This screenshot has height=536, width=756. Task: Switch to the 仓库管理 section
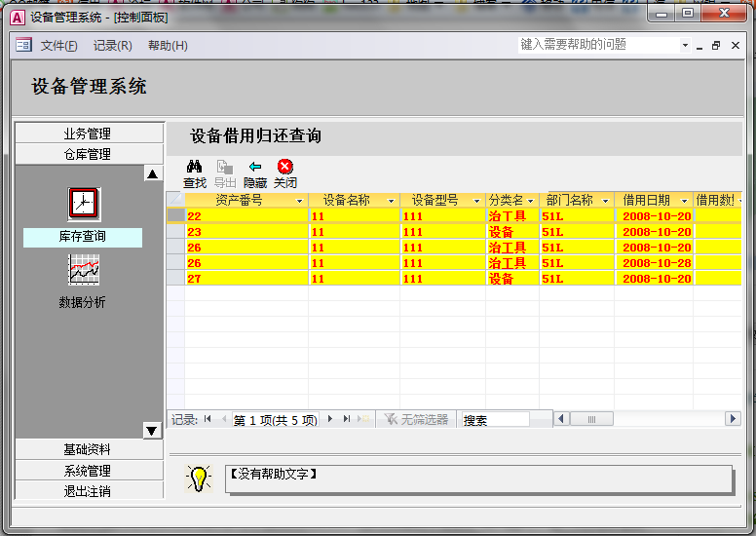pyautogui.click(x=90, y=154)
